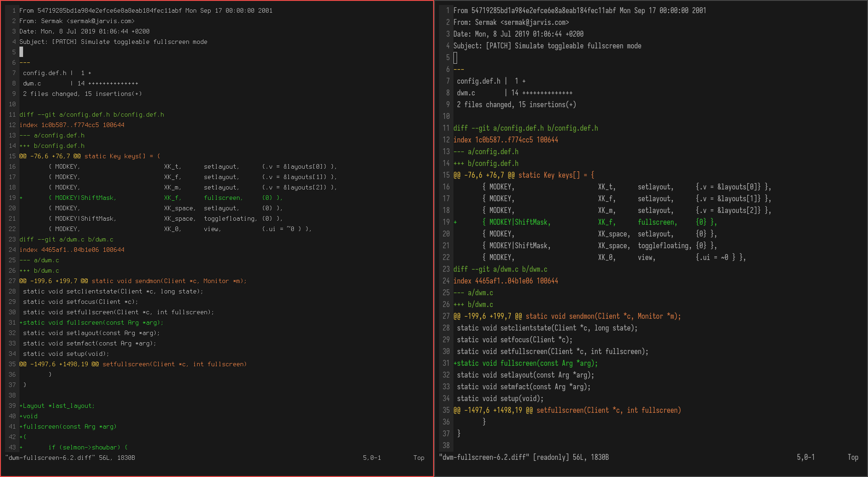
Task: Click the "From 54719285bd1a…" first line in right window
Action: coord(580,10)
